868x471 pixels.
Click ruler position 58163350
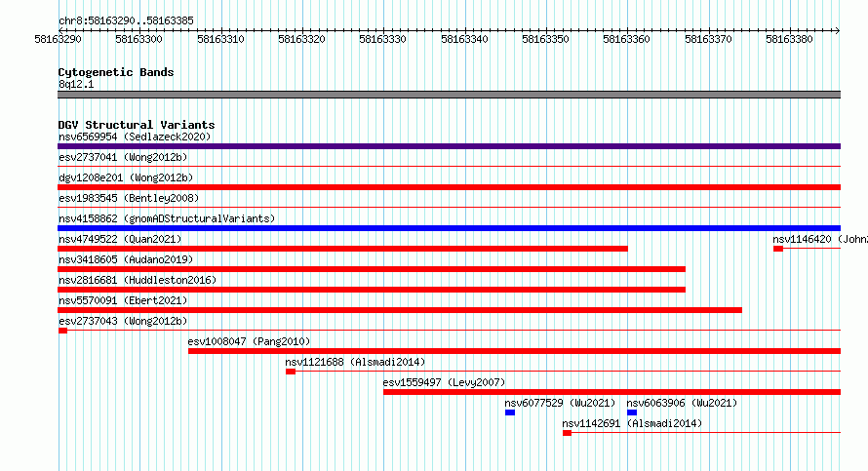(x=545, y=39)
